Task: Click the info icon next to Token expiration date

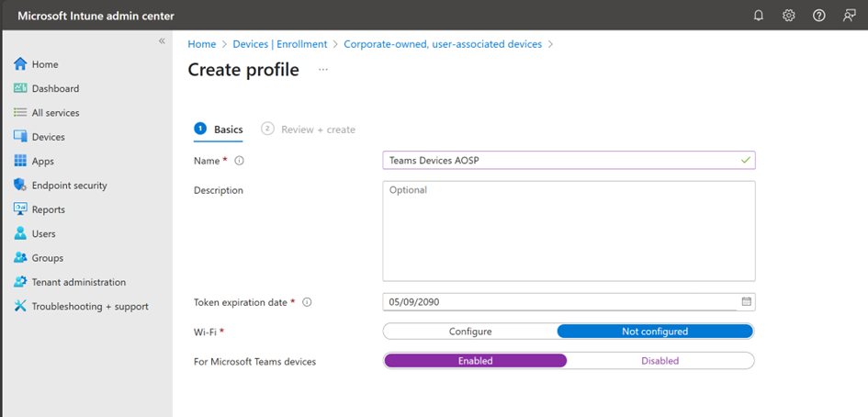Action: click(x=308, y=302)
